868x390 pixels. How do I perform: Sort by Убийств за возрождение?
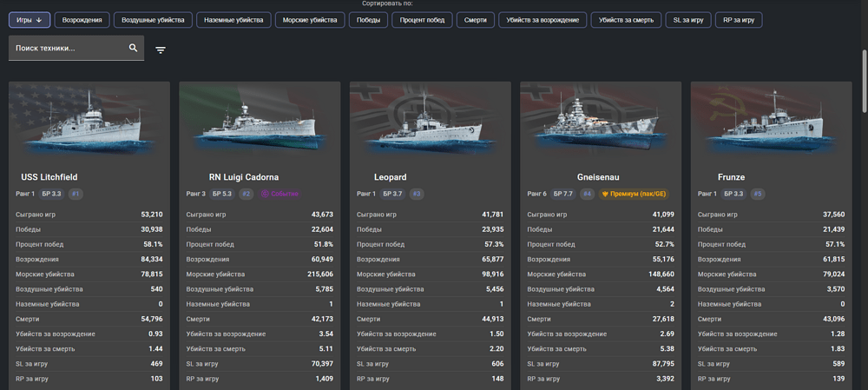coord(542,20)
